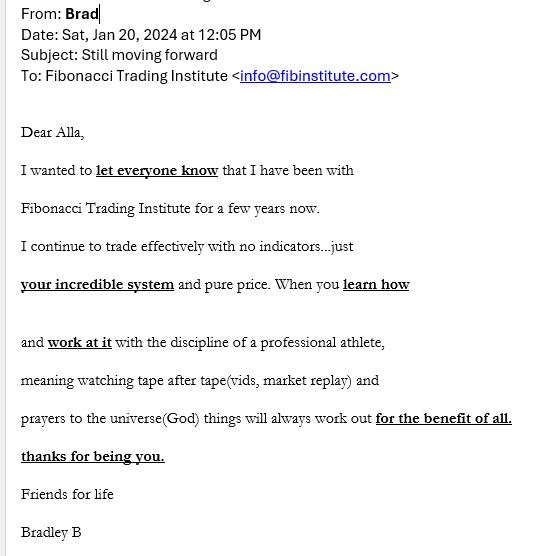Click the sender name Brad
Screen dimensions: 535x556
click(82, 14)
